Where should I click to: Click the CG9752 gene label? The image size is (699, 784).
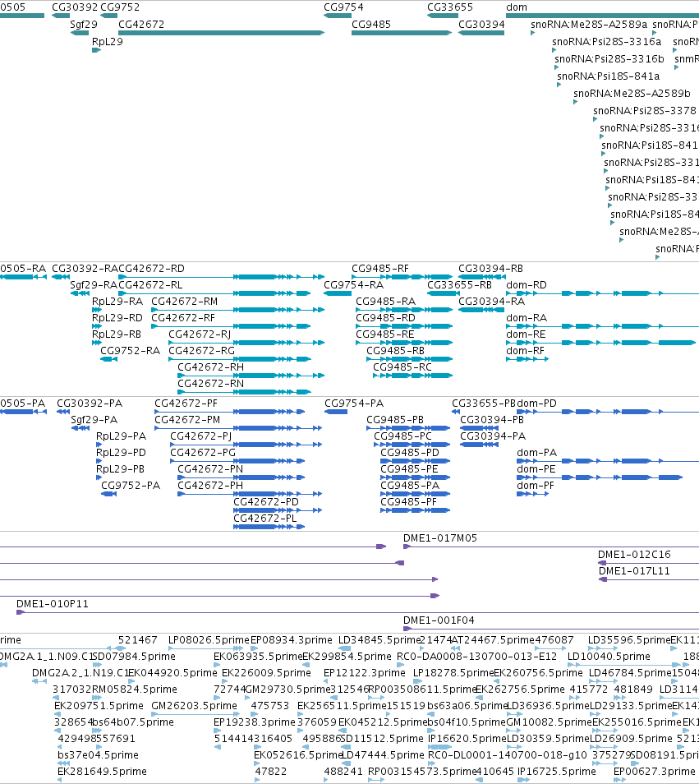(x=120, y=7)
